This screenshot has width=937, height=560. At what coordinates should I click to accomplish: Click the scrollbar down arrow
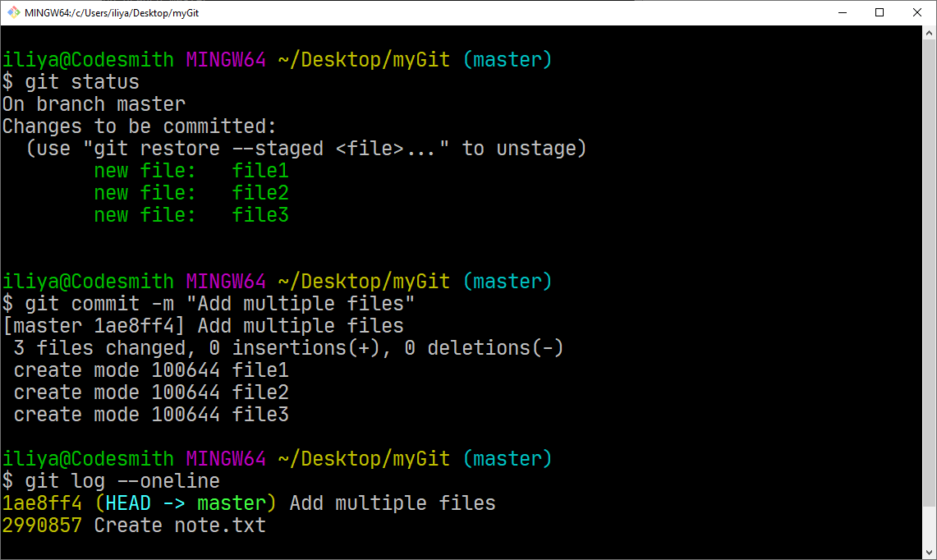pyautogui.click(x=930, y=552)
